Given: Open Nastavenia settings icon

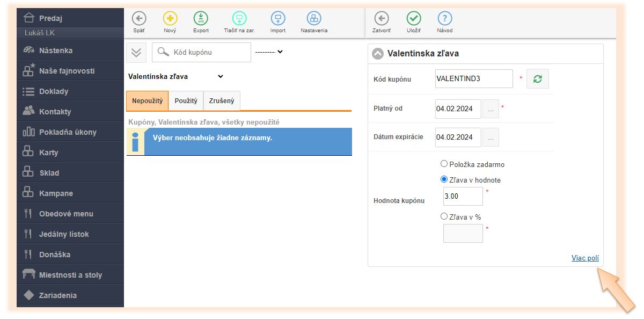Looking at the screenshot, I should [314, 19].
